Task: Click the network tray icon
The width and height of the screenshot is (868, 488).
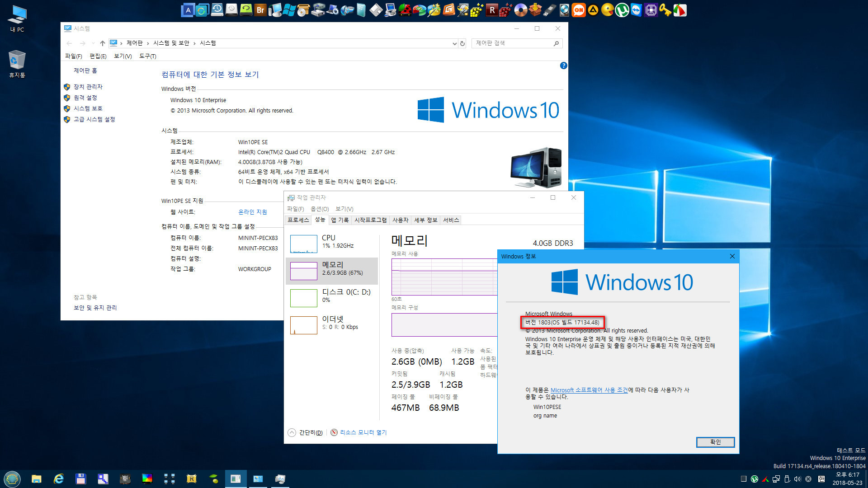Action: [x=776, y=479]
